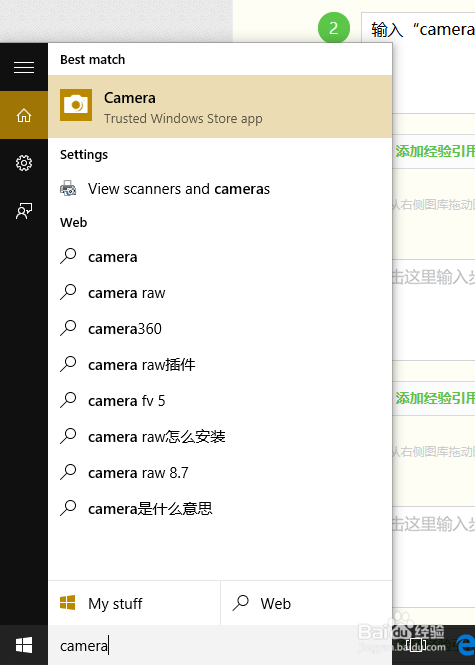This screenshot has height=665, width=475.
Task: Launch Microsoft Edge from the taskbar
Action: point(466,645)
